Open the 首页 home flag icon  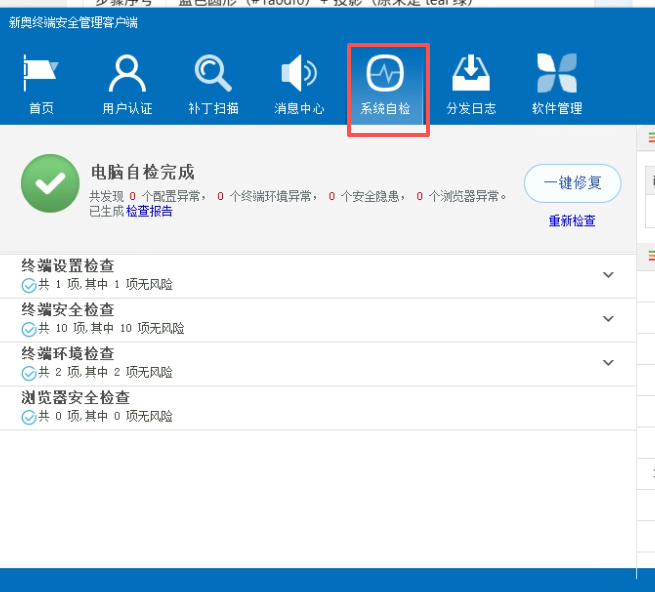pyautogui.click(x=41, y=73)
